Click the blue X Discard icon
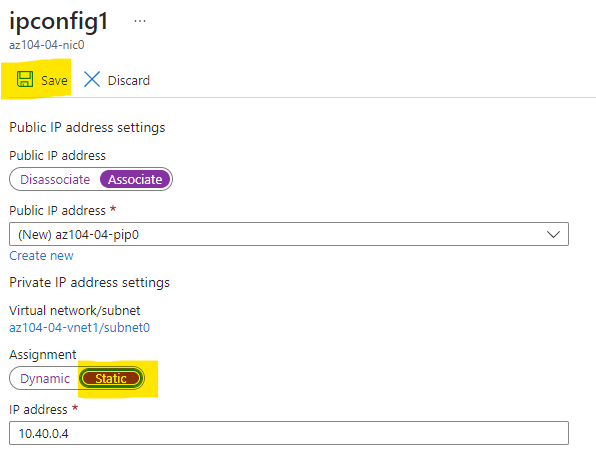The width and height of the screenshot is (596, 458). 92,79
